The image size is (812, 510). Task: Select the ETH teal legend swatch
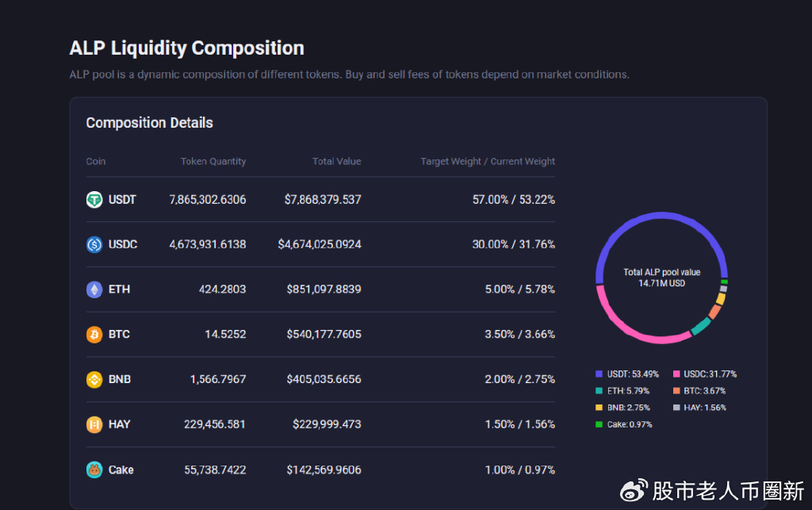599,391
